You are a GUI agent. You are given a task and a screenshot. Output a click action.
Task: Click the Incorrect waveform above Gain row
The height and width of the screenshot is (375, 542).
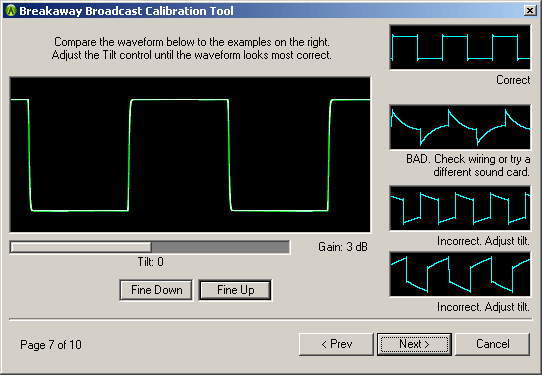(460, 208)
